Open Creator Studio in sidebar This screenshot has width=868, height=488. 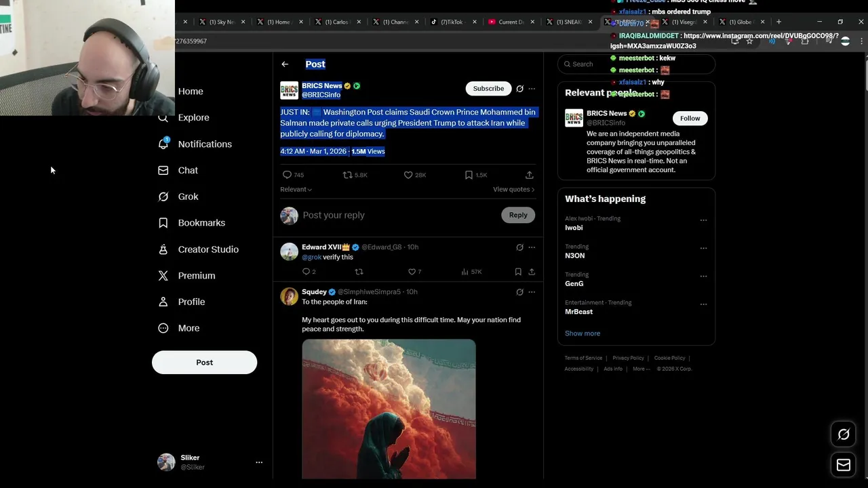pos(199,249)
